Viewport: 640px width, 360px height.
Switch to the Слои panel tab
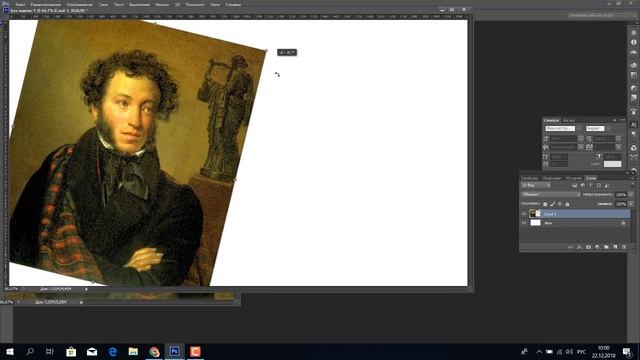[x=591, y=178]
